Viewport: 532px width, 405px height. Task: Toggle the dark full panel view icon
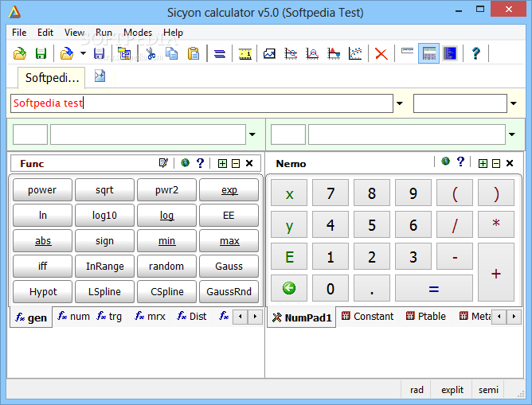[450, 53]
